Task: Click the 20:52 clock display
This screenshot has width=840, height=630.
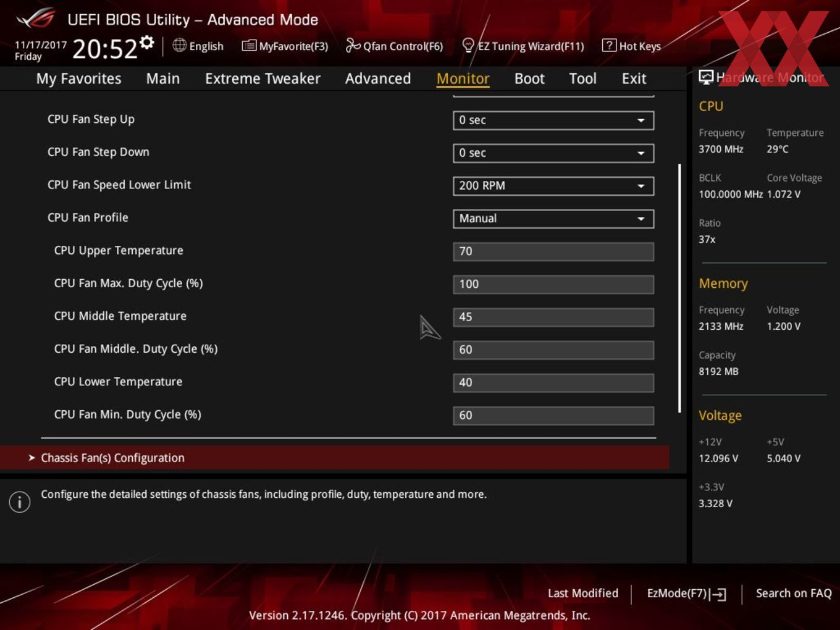Action: 104,48
